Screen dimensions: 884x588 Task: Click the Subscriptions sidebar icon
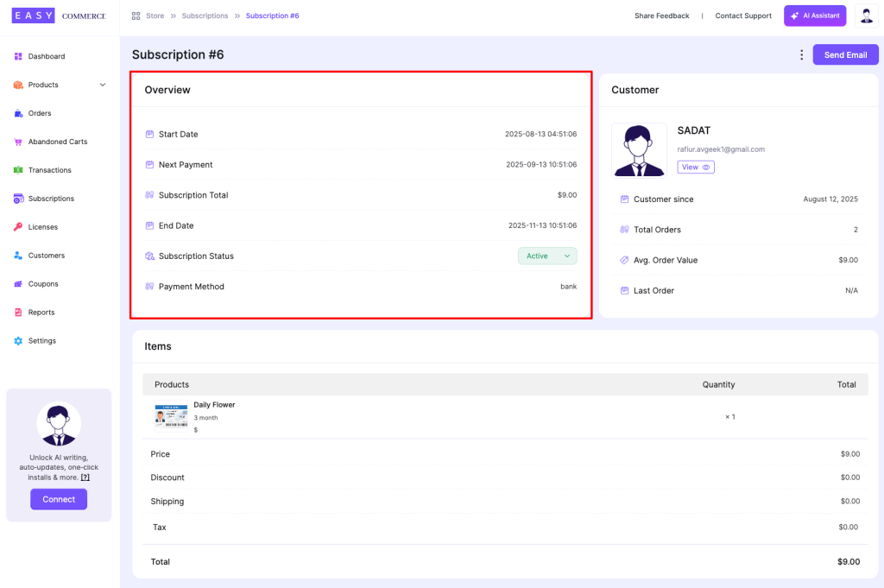pos(18,199)
